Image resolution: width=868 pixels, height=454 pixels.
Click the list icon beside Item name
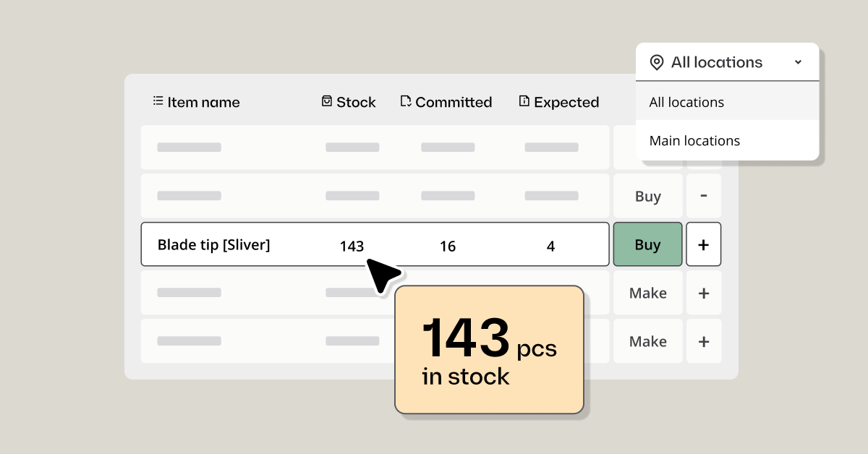click(158, 101)
